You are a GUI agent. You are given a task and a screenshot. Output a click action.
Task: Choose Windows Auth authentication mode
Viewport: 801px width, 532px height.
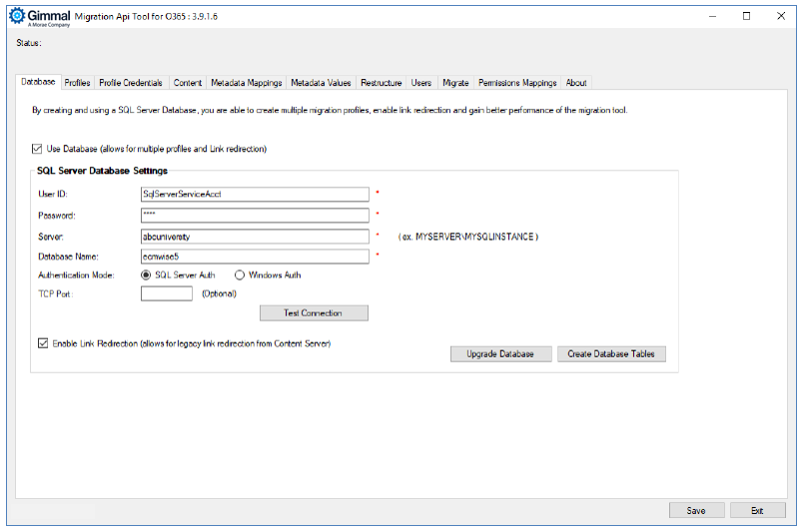coord(240,274)
